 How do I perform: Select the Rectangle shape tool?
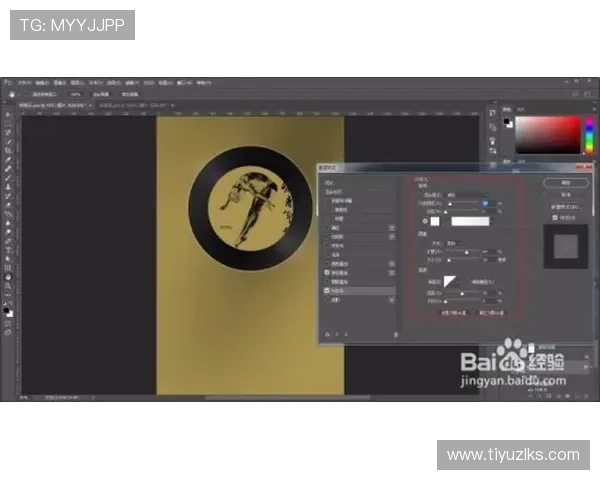8,268
